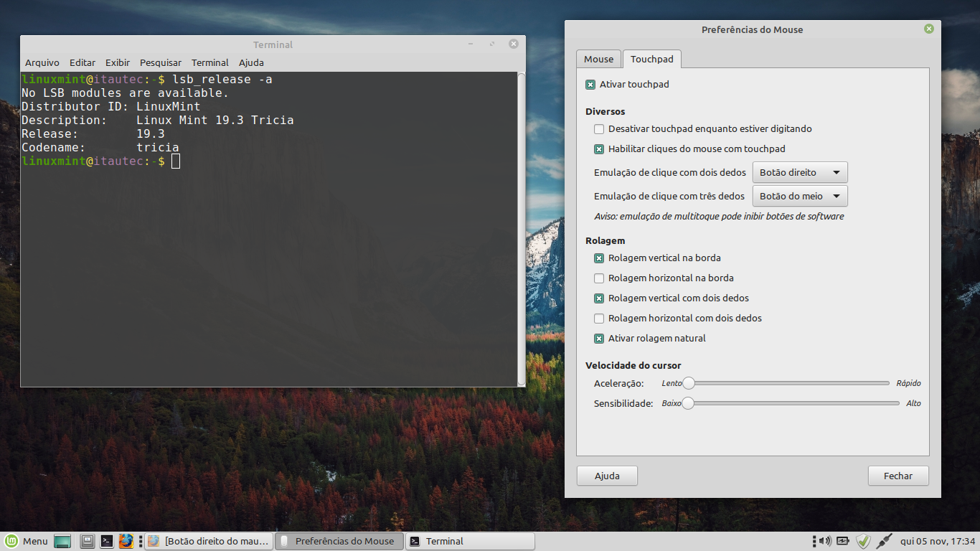Click the Ajuda button in mouse preferences
This screenshot has width=980, height=551.
click(607, 476)
